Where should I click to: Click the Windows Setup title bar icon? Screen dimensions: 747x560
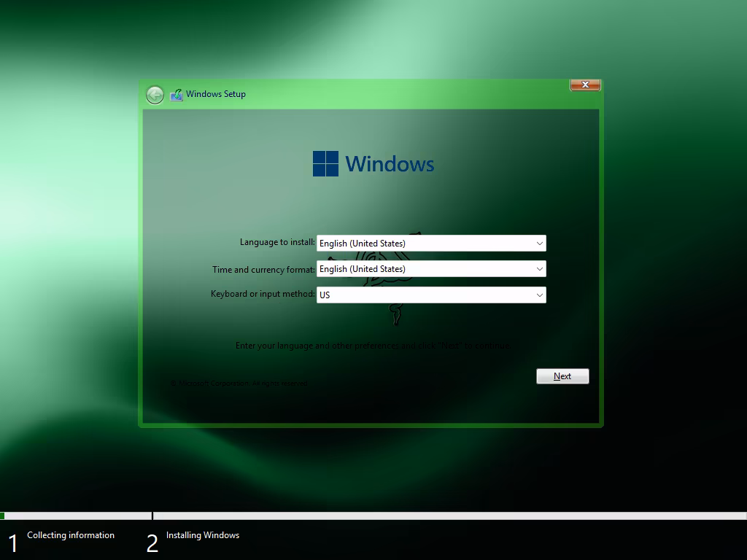(176, 95)
